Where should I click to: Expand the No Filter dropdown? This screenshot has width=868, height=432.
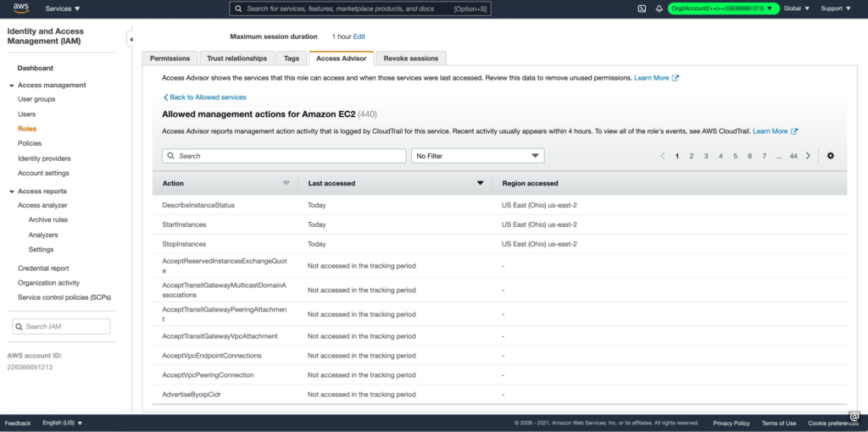[478, 156]
